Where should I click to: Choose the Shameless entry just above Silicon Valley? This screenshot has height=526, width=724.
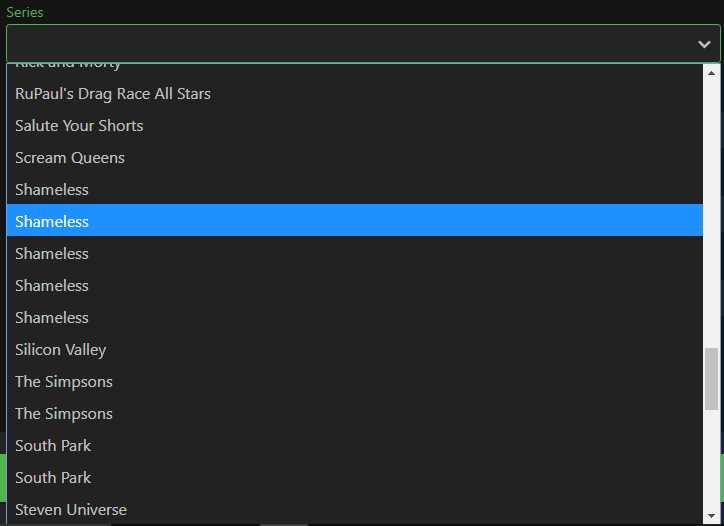tap(52, 318)
